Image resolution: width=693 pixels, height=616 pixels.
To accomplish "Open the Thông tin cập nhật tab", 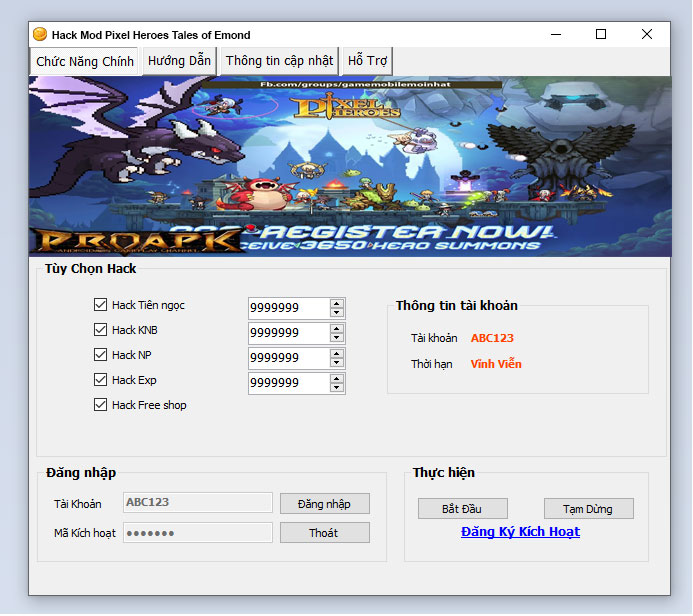I will point(279,61).
